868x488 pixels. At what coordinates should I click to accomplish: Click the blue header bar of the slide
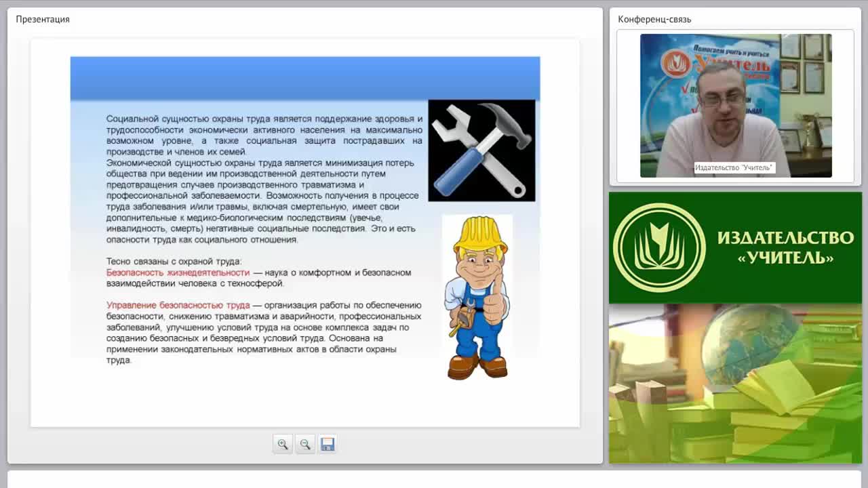click(x=305, y=79)
